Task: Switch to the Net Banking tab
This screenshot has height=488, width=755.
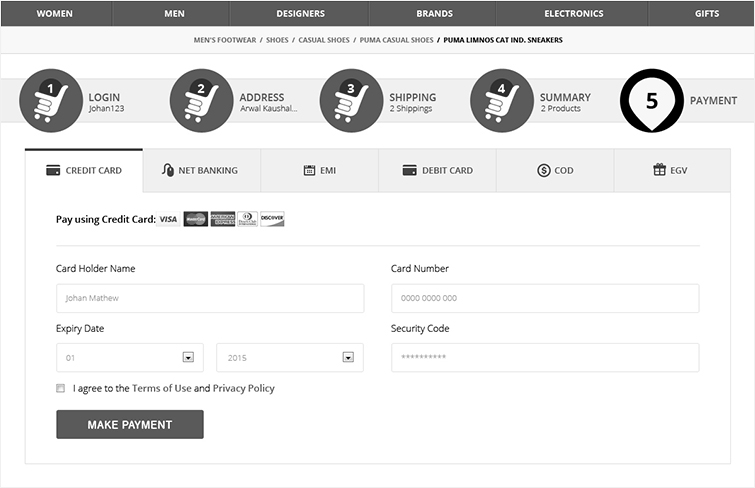Action: pos(201,170)
